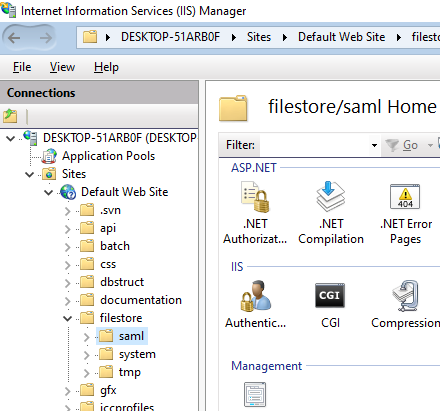
Task: Expand the saml folder node
Action: (x=87, y=337)
